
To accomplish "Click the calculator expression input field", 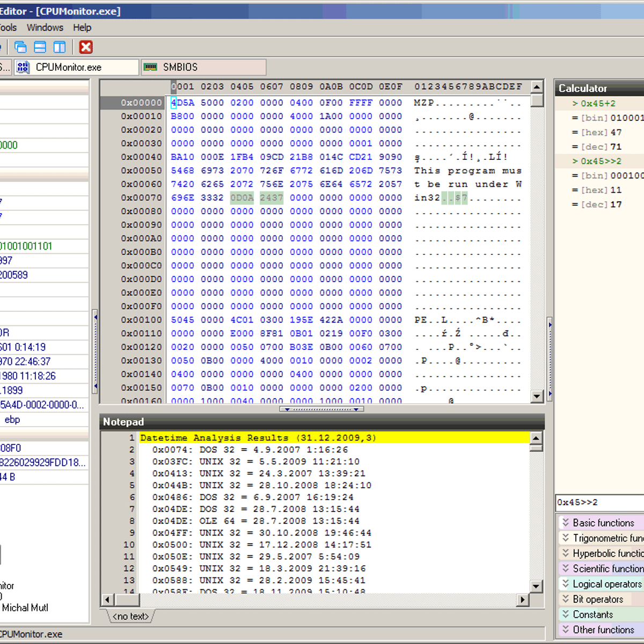I will 599,502.
